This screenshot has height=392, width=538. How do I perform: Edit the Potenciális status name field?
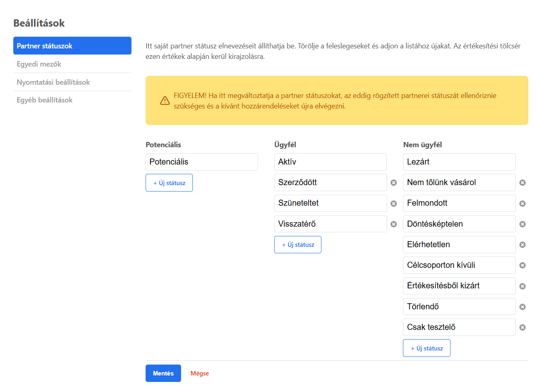coord(202,162)
